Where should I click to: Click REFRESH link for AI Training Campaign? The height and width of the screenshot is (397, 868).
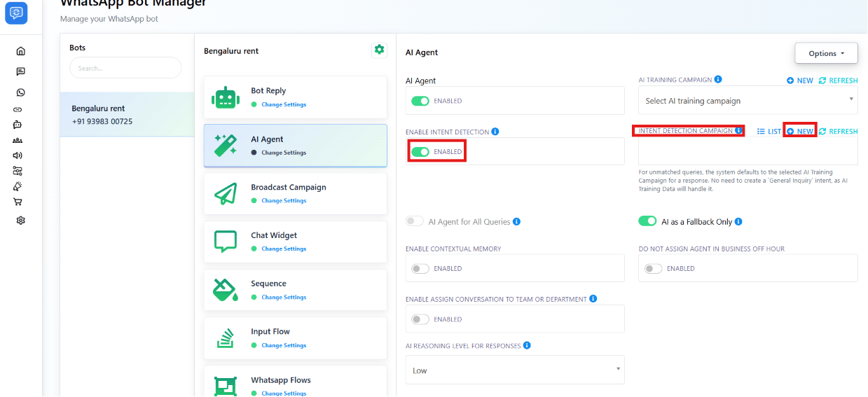coord(838,81)
